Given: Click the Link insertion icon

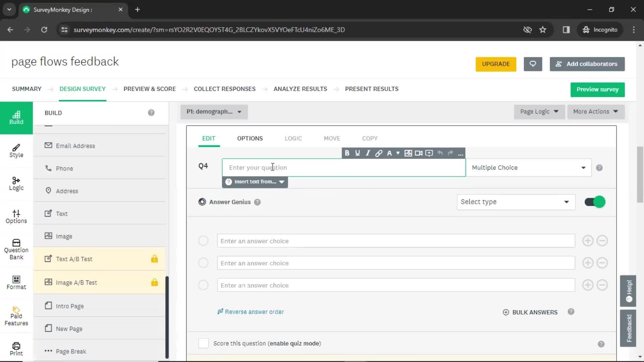Looking at the screenshot, I should click(x=378, y=153).
